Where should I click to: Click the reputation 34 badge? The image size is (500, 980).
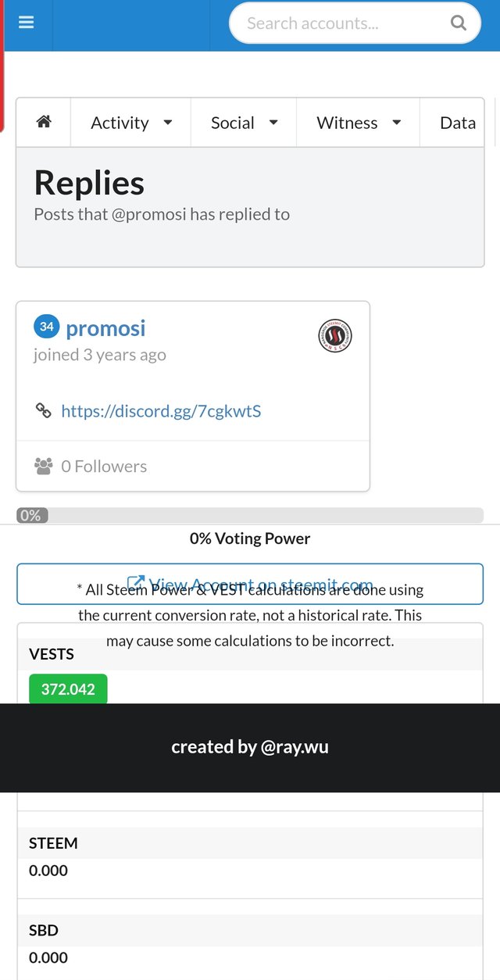(x=47, y=327)
